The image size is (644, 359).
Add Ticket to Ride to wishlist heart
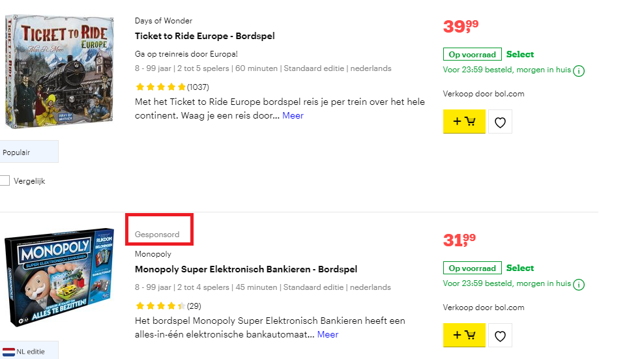pyautogui.click(x=500, y=122)
